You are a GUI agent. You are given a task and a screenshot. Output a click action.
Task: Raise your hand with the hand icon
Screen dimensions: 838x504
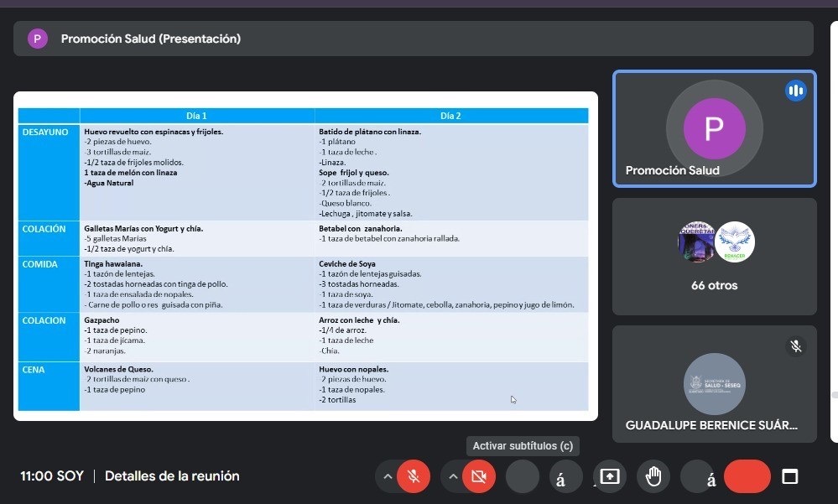pyautogui.click(x=653, y=476)
